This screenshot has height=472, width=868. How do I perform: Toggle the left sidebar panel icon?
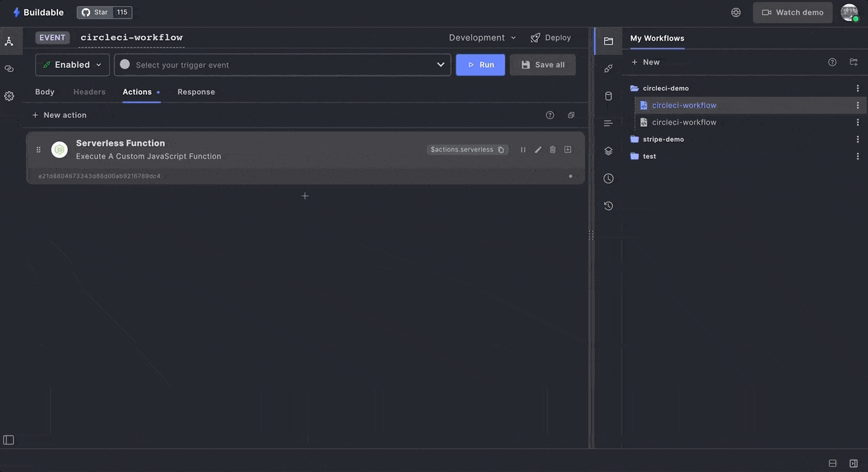[x=8, y=440]
